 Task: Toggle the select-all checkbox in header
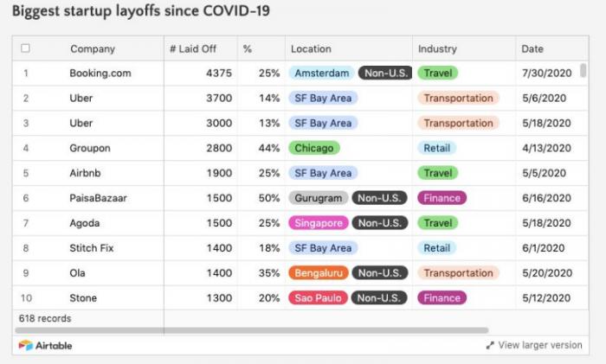[x=25, y=48]
